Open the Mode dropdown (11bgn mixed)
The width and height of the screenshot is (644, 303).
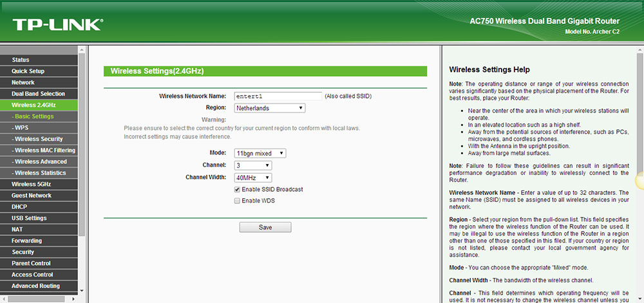[260, 153]
